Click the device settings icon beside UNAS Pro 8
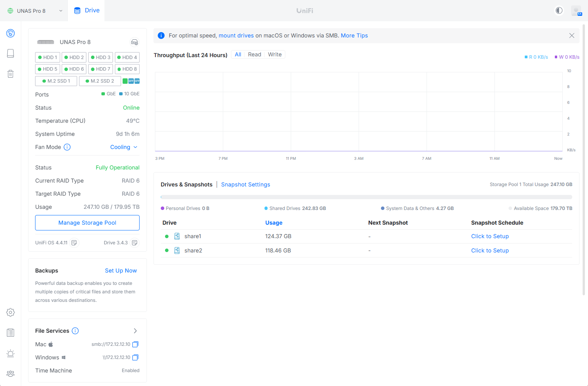The image size is (588, 386). [135, 42]
